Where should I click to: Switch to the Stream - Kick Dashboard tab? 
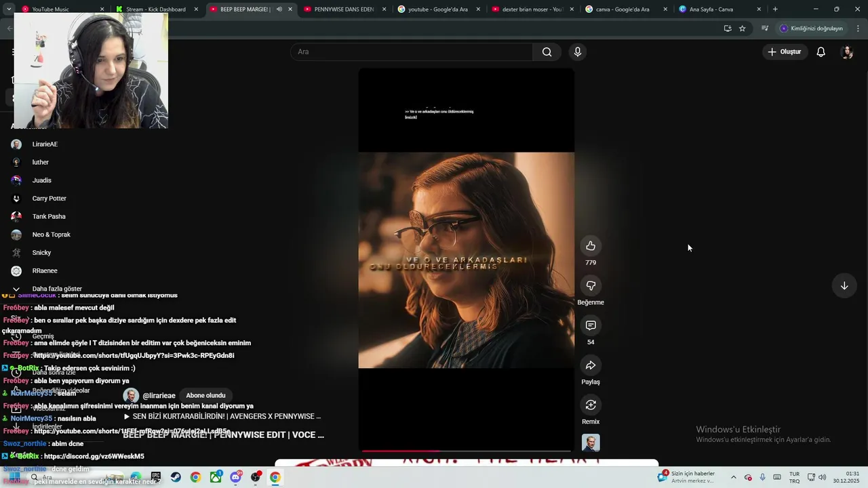click(x=155, y=9)
